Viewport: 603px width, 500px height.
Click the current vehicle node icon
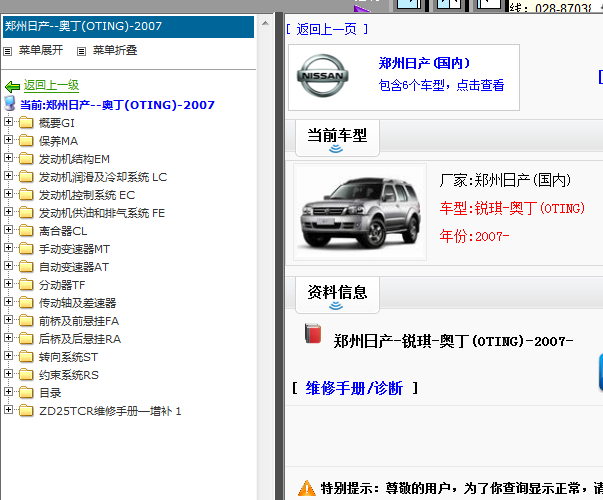[x=10, y=103]
